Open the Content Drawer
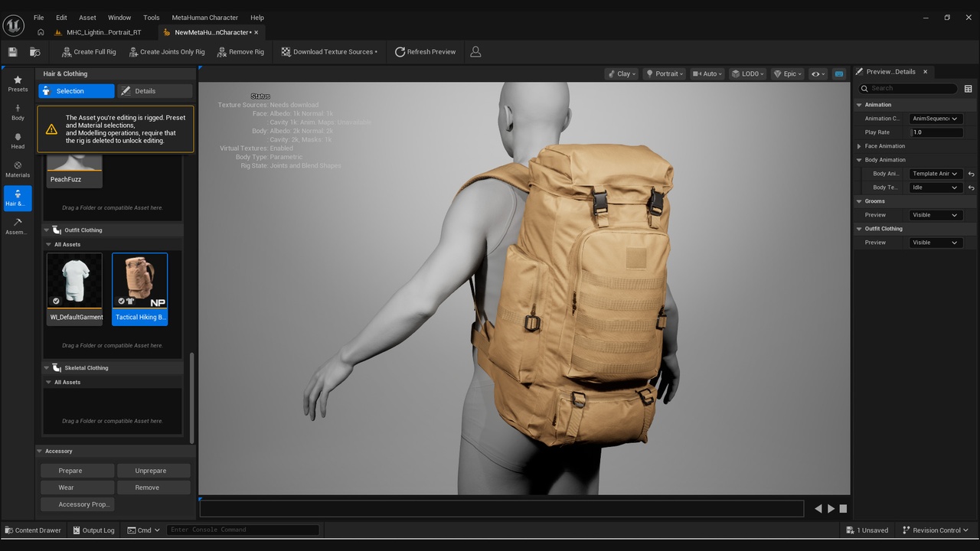Viewport: 980px width, 551px height. (33, 530)
